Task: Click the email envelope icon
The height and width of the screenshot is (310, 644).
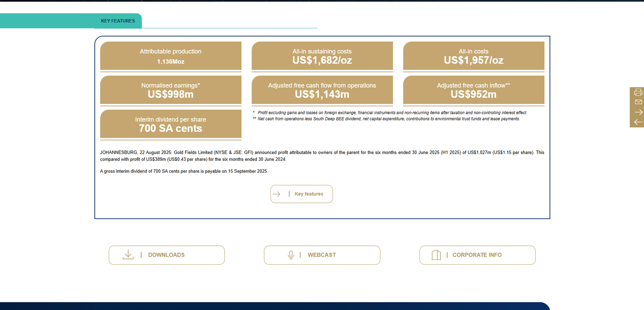Action: coord(638,102)
